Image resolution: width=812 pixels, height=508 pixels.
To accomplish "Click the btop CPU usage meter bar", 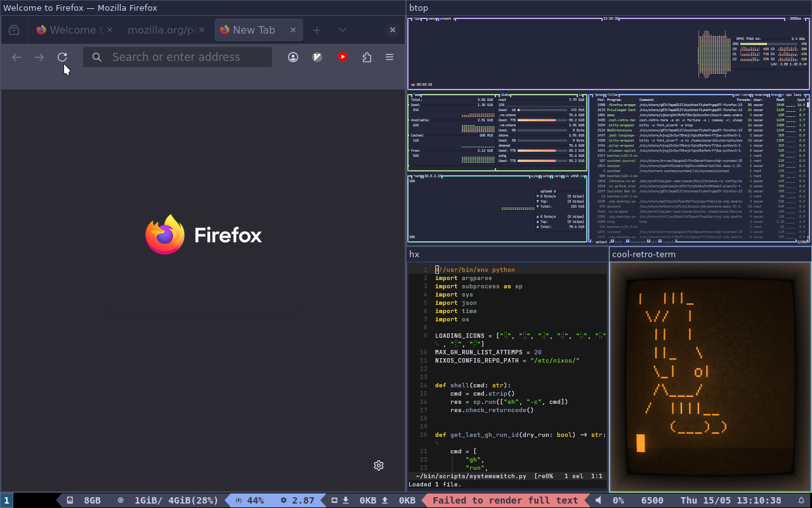I will click(x=769, y=44).
